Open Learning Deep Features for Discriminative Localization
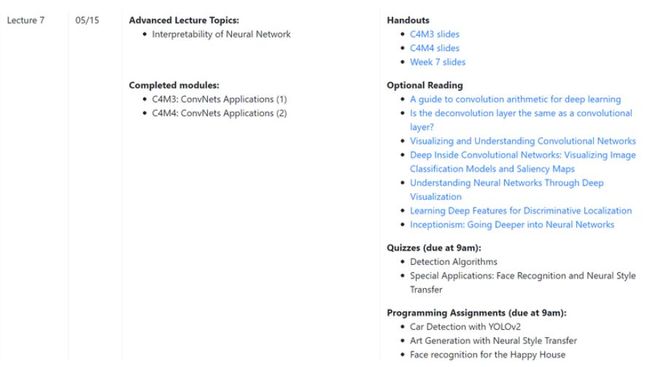 tap(521, 211)
